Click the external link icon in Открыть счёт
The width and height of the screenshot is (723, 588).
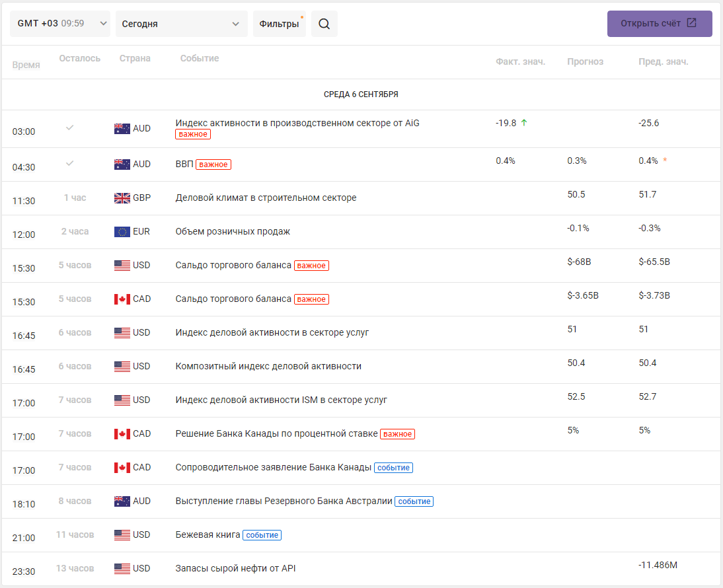point(692,23)
